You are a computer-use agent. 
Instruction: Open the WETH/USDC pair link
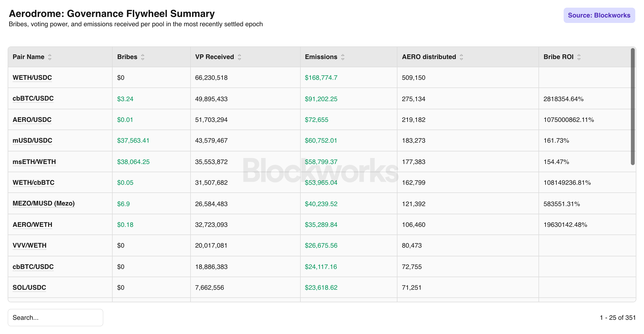(32, 78)
